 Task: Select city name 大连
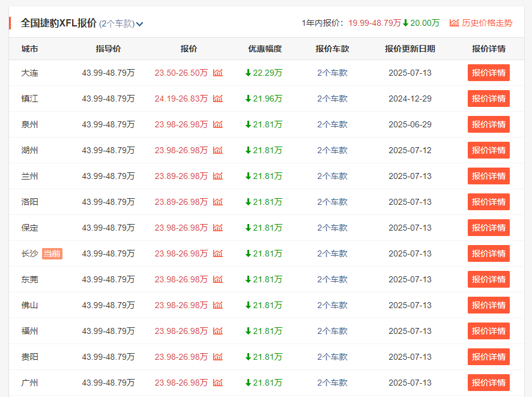pos(29,73)
